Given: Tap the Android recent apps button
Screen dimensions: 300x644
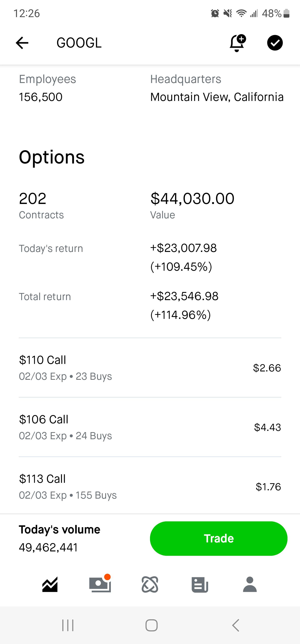Looking at the screenshot, I should [68, 625].
